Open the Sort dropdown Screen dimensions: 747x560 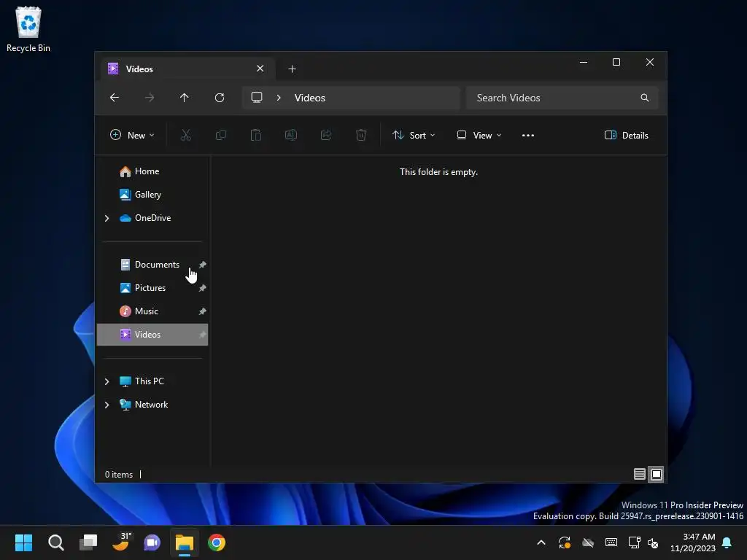click(414, 135)
